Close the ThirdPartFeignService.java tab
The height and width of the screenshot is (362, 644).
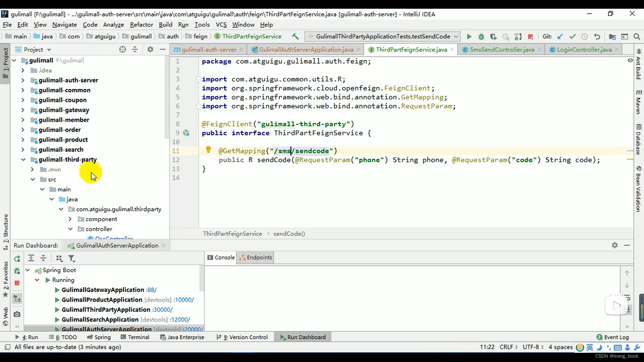pos(452,49)
